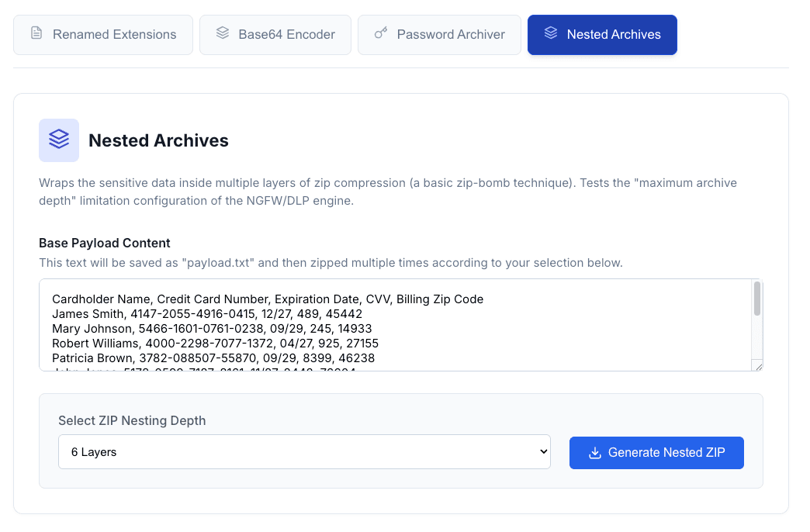The width and height of the screenshot is (810, 532).
Task: Open the Renamed Extensions tab
Action: [103, 34]
